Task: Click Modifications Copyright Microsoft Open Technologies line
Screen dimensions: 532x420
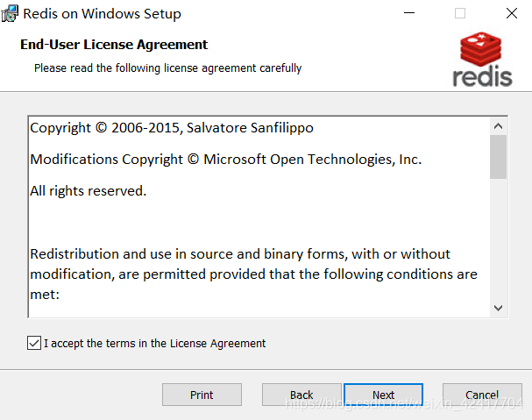Action: [x=225, y=160]
